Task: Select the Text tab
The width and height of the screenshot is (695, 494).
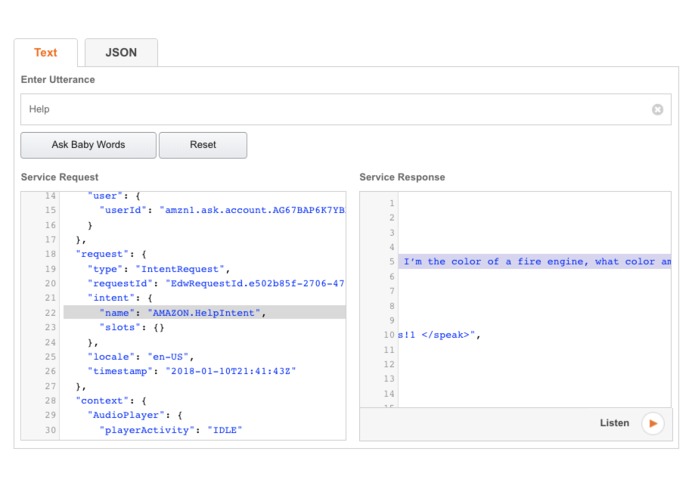Action: pyautogui.click(x=46, y=53)
